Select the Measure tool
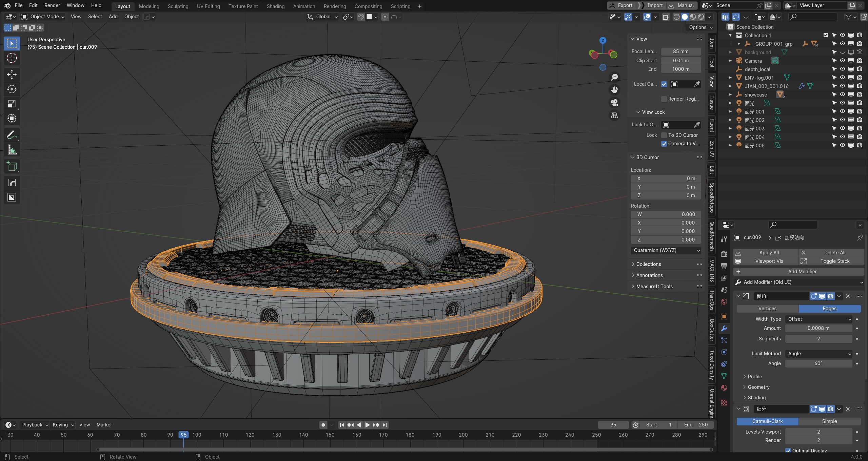This screenshot has height=461, width=868. pyautogui.click(x=12, y=150)
